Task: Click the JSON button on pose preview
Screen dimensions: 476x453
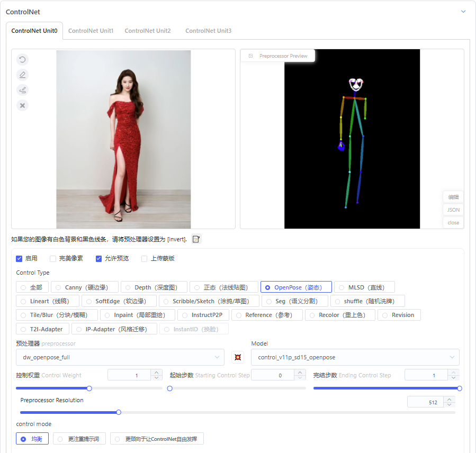Action: [x=453, y=210]
